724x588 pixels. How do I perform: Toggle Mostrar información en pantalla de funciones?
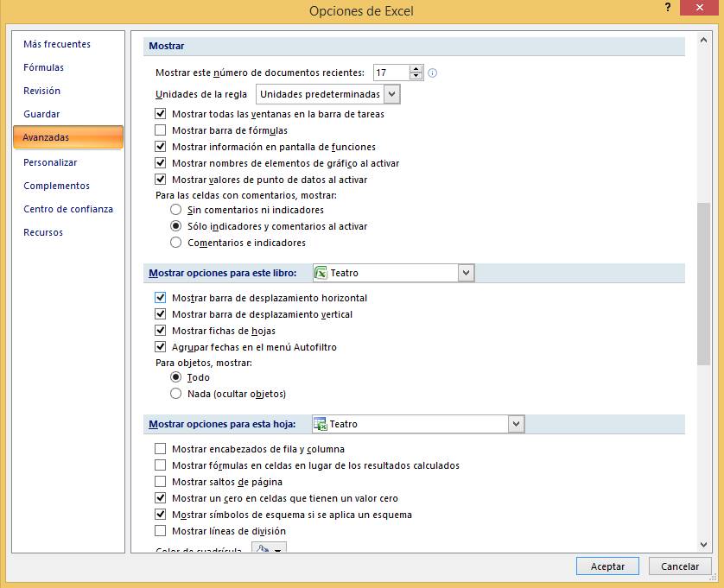tap(160, 146)
